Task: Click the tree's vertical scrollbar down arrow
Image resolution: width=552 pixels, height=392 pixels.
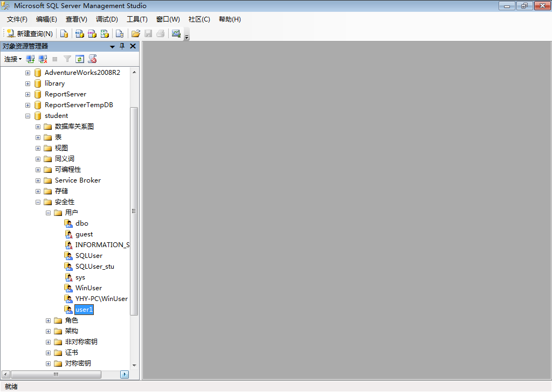Action: 134,365
